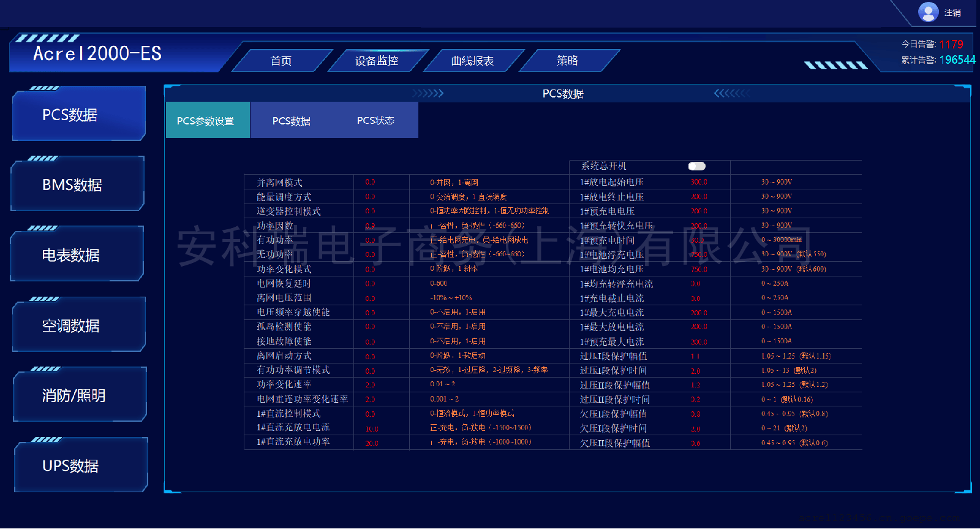Open 电表数据 in the sidebar

(x=77, y=255)
